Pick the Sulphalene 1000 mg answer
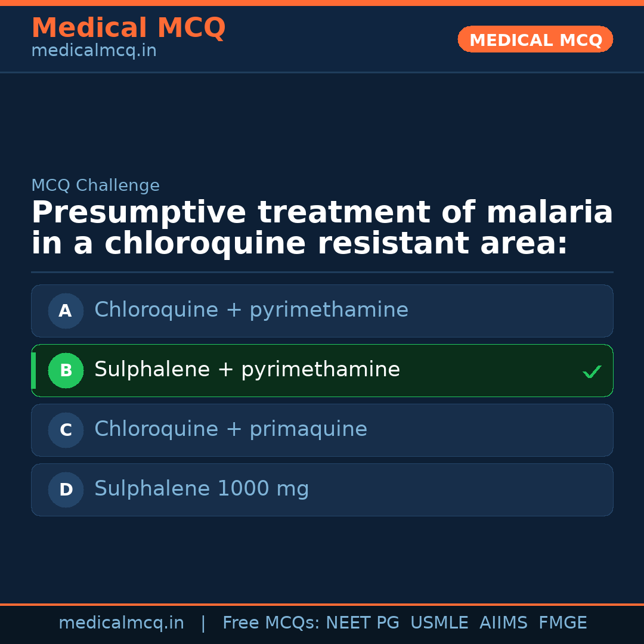Screen dimensions: 644x644 [x=202, y=489]
